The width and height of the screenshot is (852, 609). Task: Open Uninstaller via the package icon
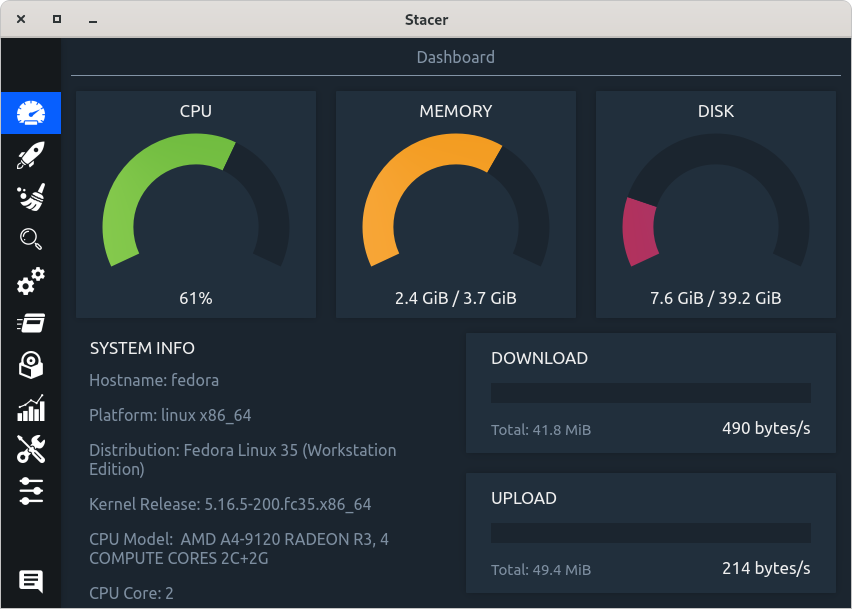[x=30, y=365]
